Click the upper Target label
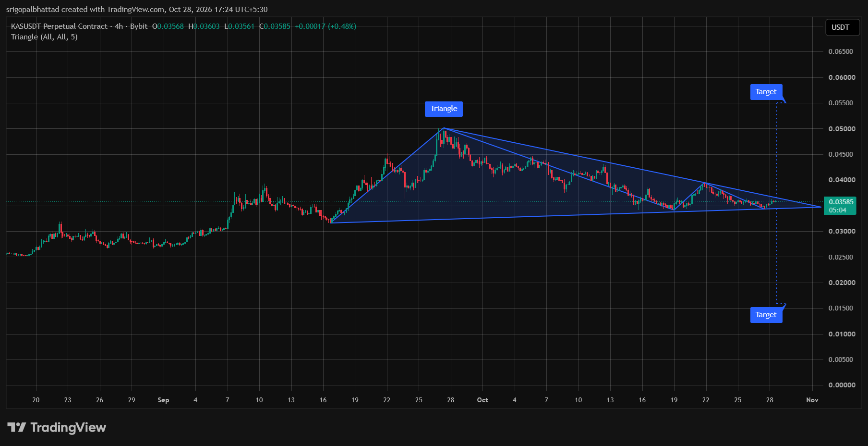Viewport: 868px width, 446px height. click(x=766, y=92)
